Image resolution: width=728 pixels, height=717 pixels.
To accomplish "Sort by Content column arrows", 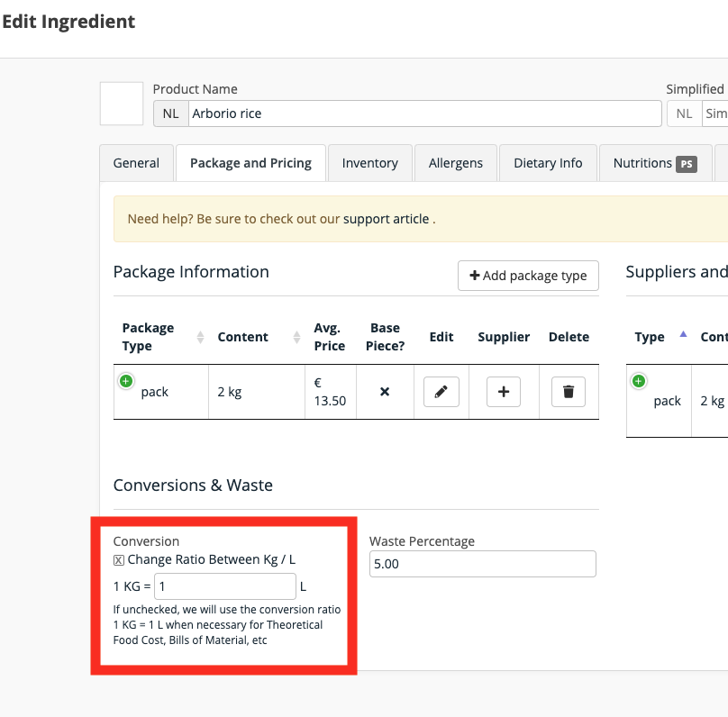I will (x=296, y=338).
